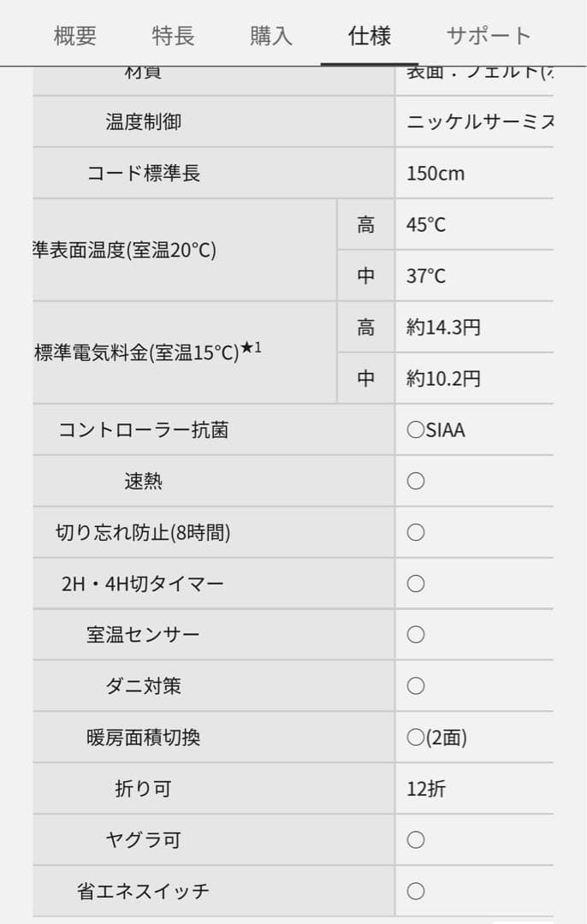
Task: Select the 購入 tab
Action: pyautogui.click(x=272, y=36)
